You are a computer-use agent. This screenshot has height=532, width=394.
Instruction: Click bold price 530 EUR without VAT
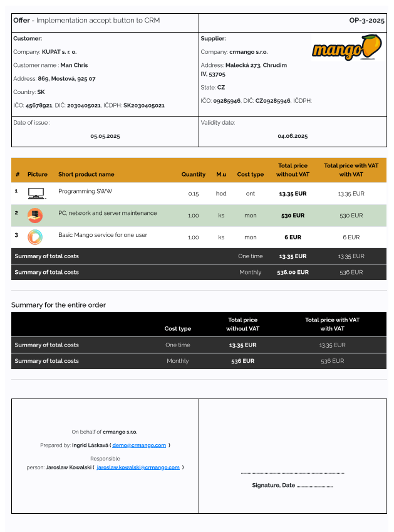[293, 216]
